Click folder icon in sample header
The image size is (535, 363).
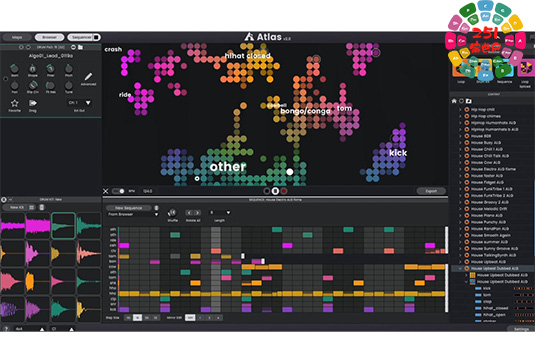81,47
